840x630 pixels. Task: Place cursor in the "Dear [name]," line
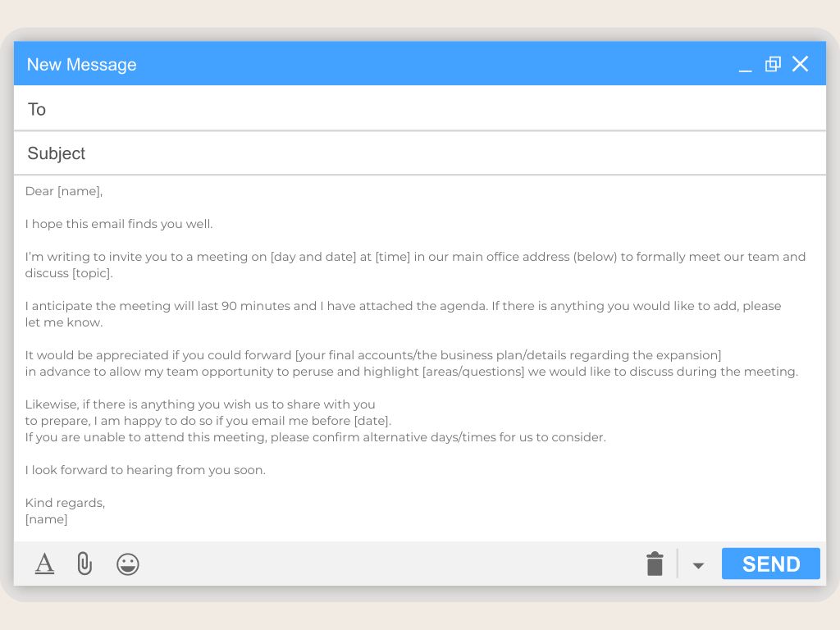[64, 191]
